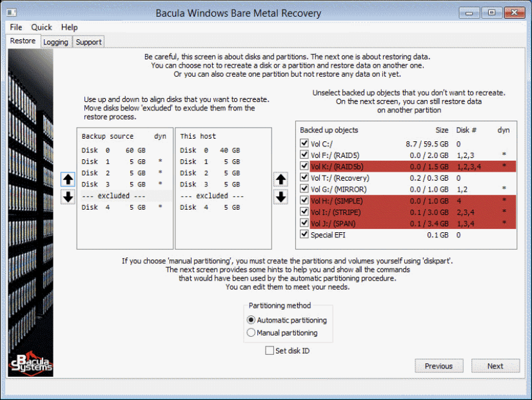
Task: Switch to the Restore tab
Action: pos(23,41)
